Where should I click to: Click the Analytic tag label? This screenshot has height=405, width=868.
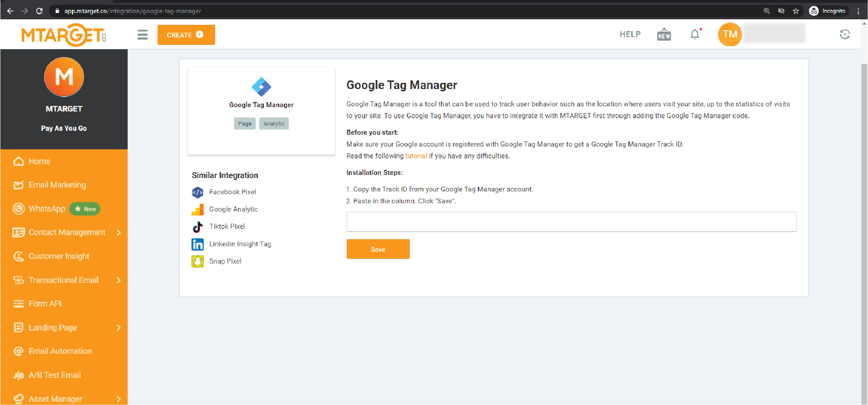coord(274,124)
